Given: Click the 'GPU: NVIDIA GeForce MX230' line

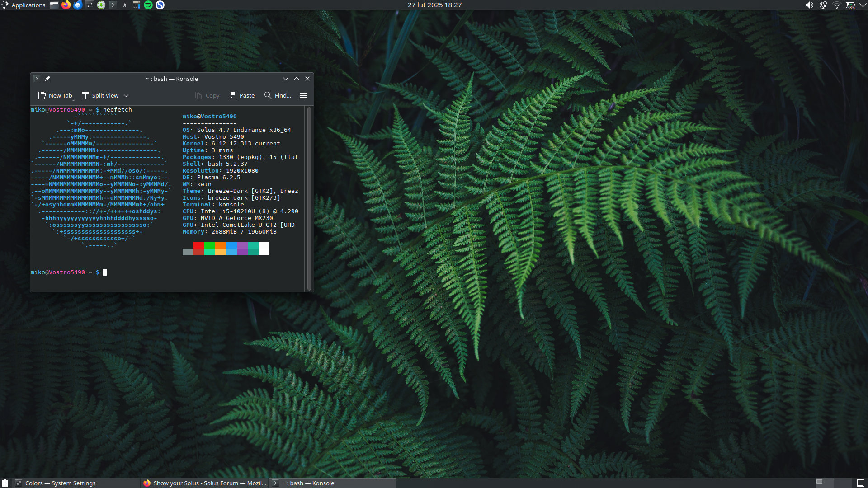Looking at the screenshot, I should click(x=228, y=218).
